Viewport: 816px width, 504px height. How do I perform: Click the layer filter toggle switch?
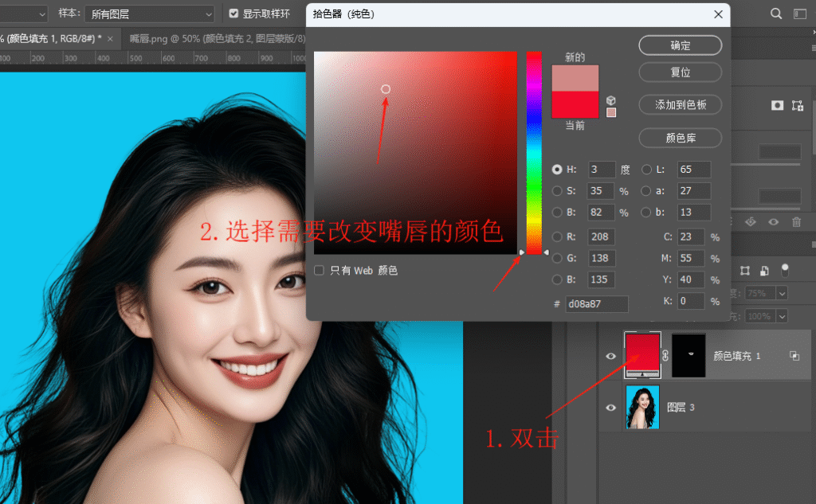(785, 269)
